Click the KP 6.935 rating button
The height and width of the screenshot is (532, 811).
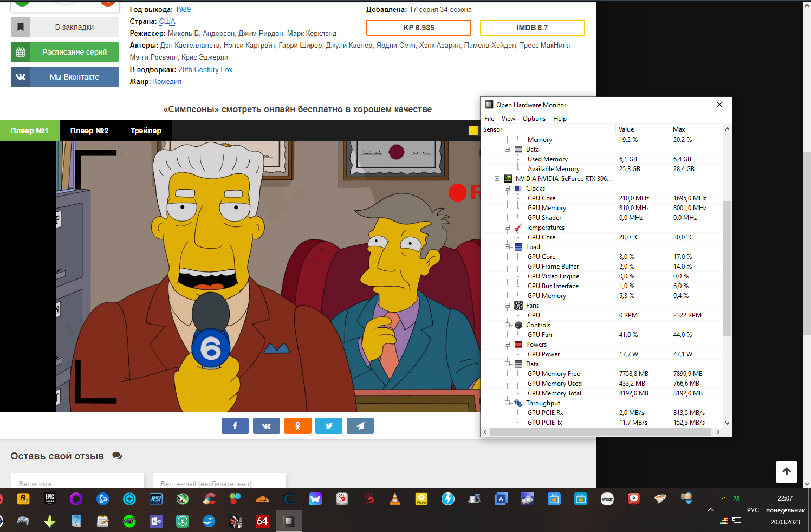coord(419,28)
